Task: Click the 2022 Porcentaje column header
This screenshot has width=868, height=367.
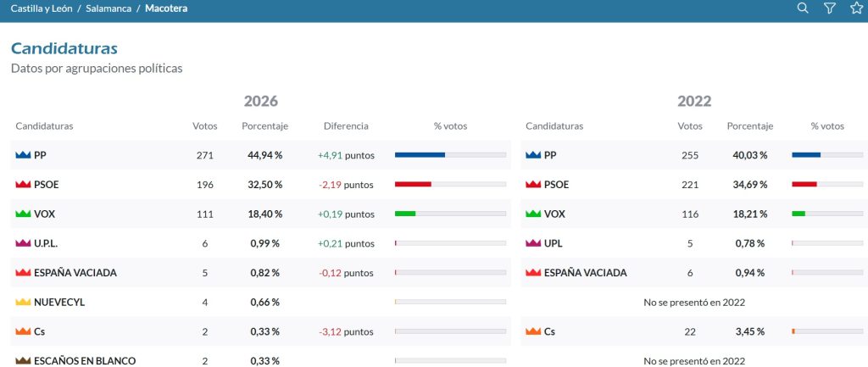Action: (750, 126)
